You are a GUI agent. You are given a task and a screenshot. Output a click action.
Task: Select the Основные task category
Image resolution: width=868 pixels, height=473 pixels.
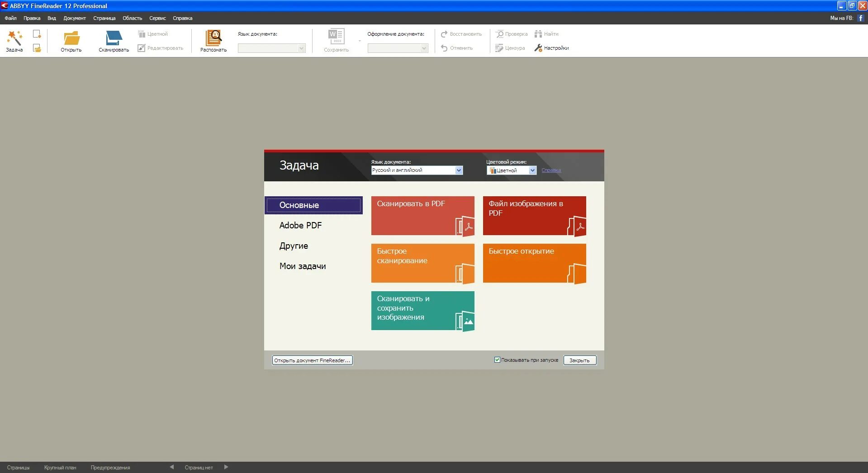(313, 205)
